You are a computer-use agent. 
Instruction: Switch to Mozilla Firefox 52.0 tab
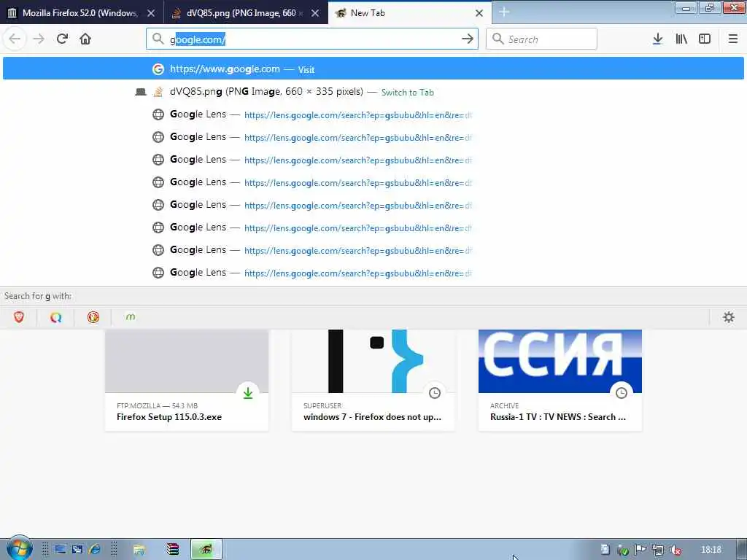[x=82, y=13]
